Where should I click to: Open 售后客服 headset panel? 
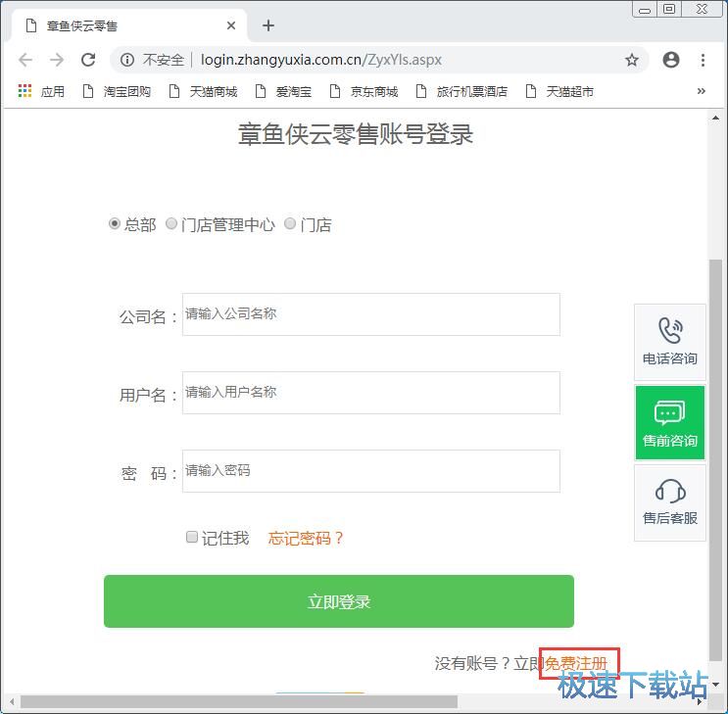[670, 502]
